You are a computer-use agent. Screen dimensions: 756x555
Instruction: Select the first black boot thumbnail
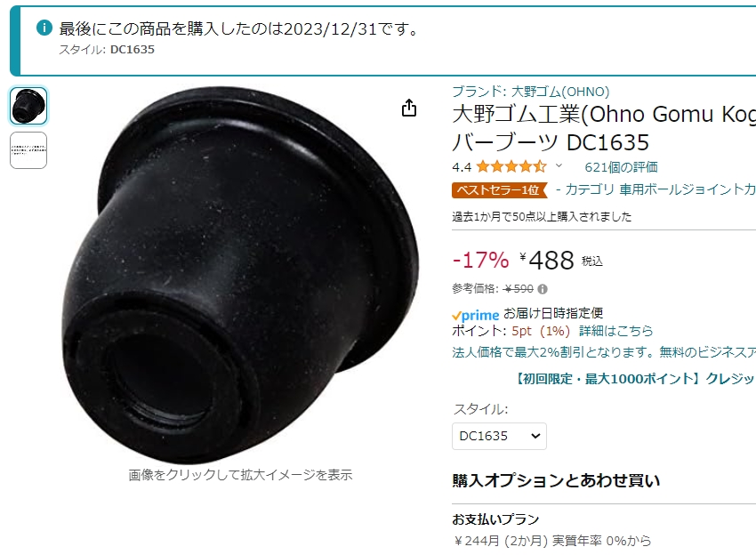coord(28,106)
